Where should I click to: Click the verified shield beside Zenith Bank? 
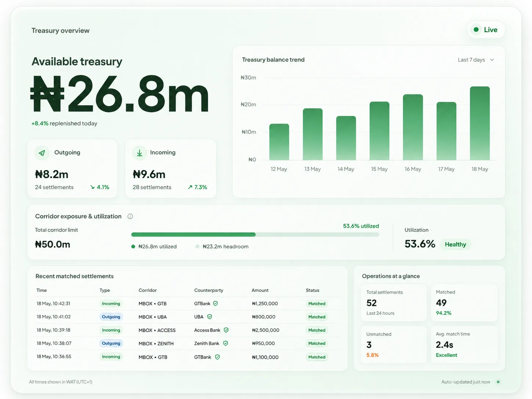(x=226, y=343)
